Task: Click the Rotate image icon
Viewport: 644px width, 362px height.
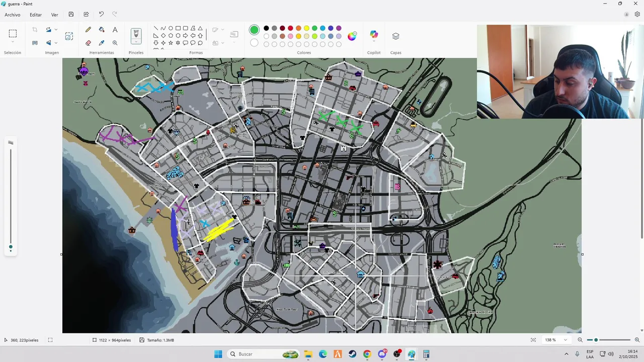Action: click(48, 30)
